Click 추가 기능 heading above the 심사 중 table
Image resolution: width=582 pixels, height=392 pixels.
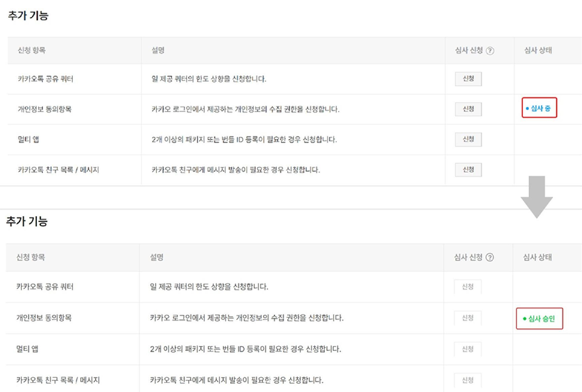tap(28, 16)
